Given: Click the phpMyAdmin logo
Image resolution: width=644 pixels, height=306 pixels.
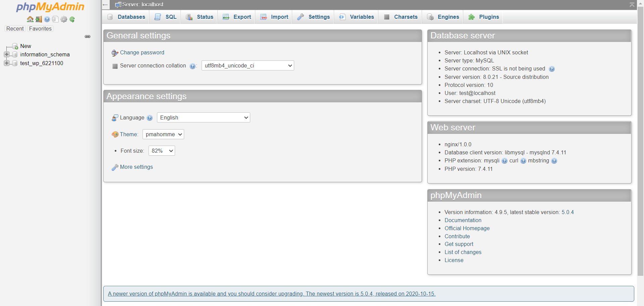Looking at the screenshot, I should (50, 7).
